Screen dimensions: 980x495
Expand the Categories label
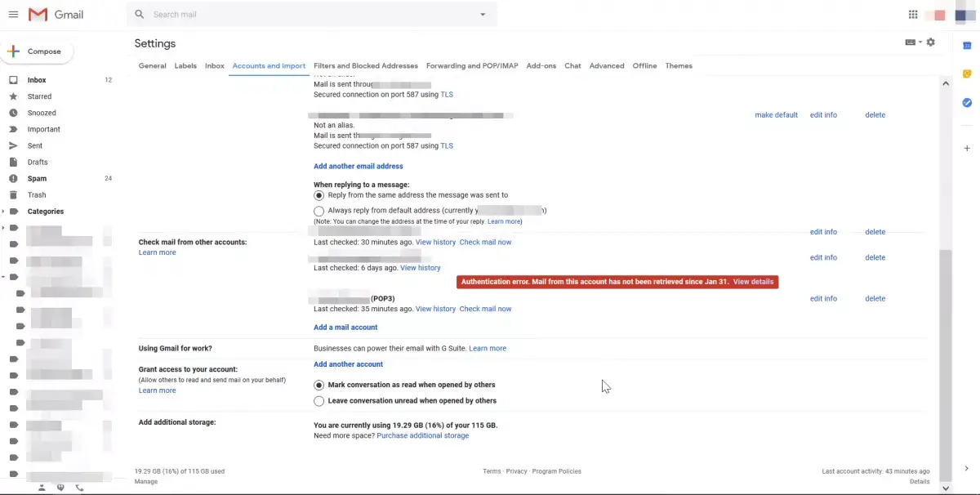(3, 212)
